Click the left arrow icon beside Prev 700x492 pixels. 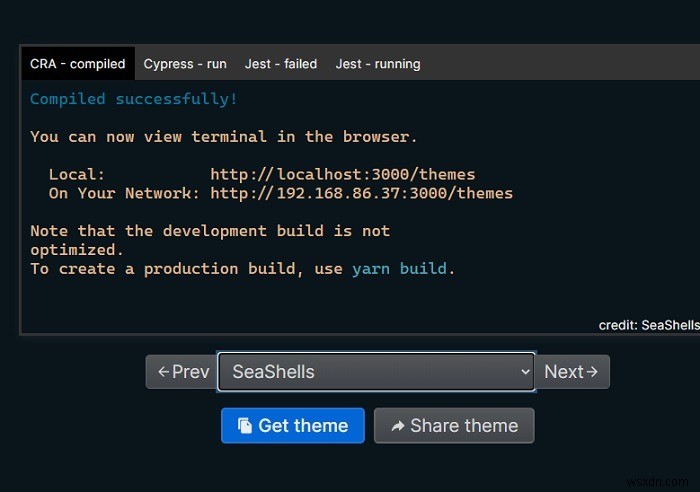163,372
